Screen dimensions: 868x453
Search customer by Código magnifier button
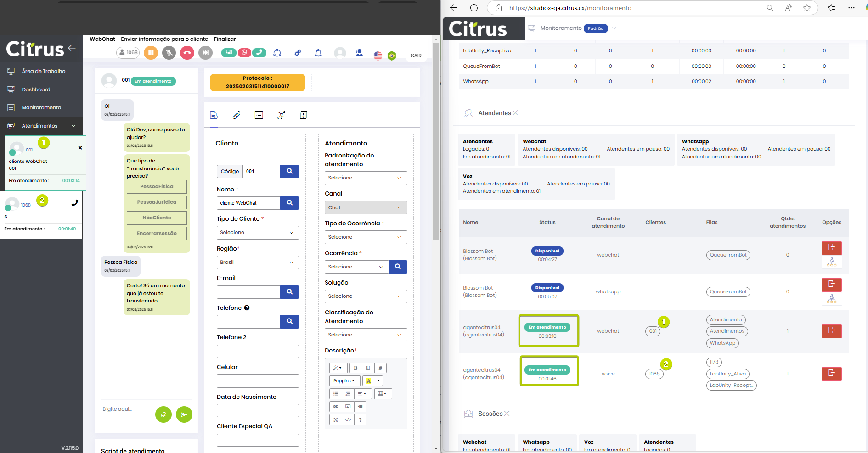click(x=289, y=171)
